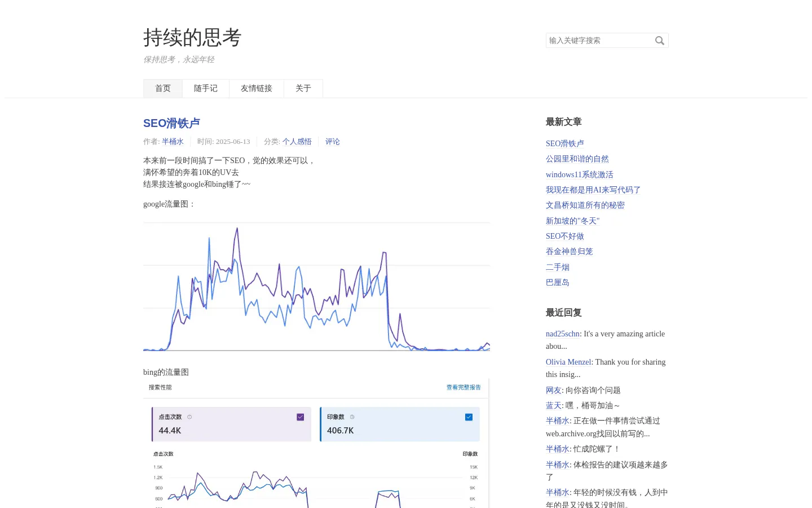Click the tagline 保持思考，永远年轻
The height and width of the screenshot is (508, 812).
click(x=179, y=60)
